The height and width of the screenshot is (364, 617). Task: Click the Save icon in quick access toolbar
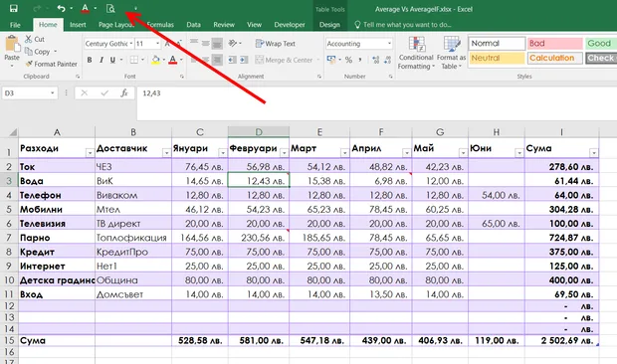coord(14,8)
